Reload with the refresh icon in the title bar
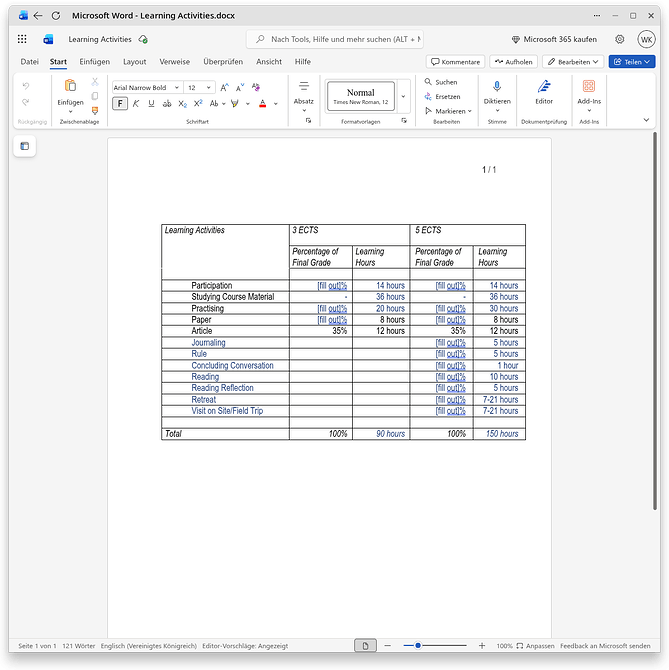The height and width of the screenshot is (670, 669). pyautogui.click(x=56, y=16)
